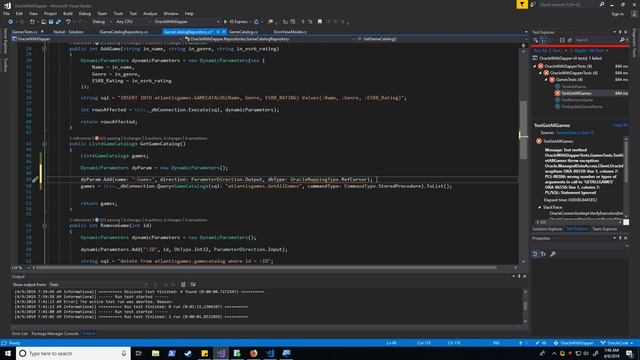Screen dimensions: 640x360
Task: Collapse the RemoveGame method outline
Action: (x=44, y=225)
